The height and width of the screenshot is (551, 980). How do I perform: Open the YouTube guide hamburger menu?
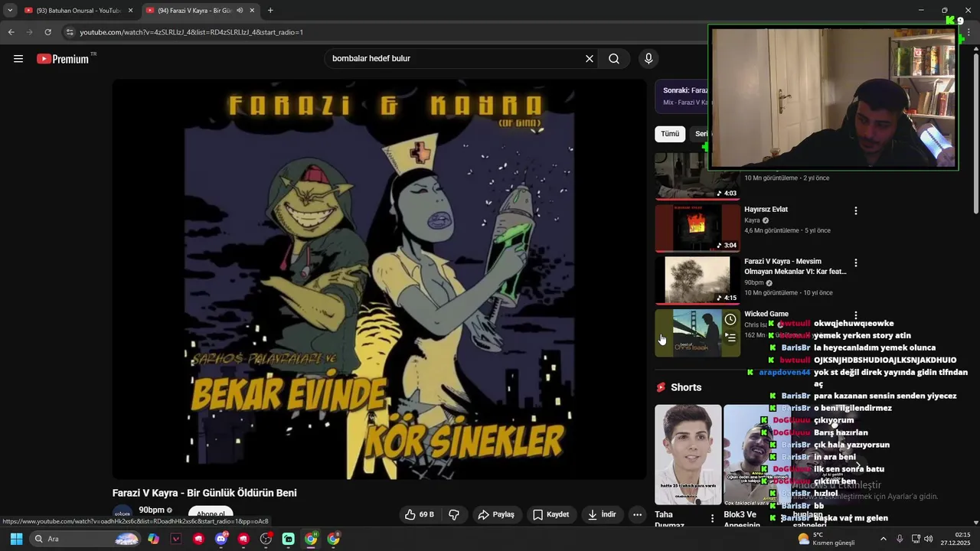[x=18, y=59]
